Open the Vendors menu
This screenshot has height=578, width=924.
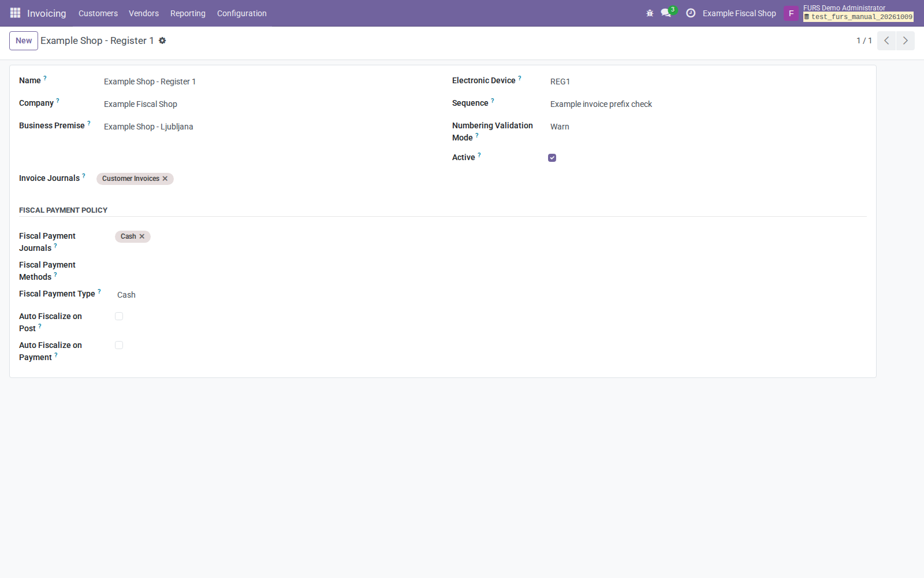[x=144, y=13]
